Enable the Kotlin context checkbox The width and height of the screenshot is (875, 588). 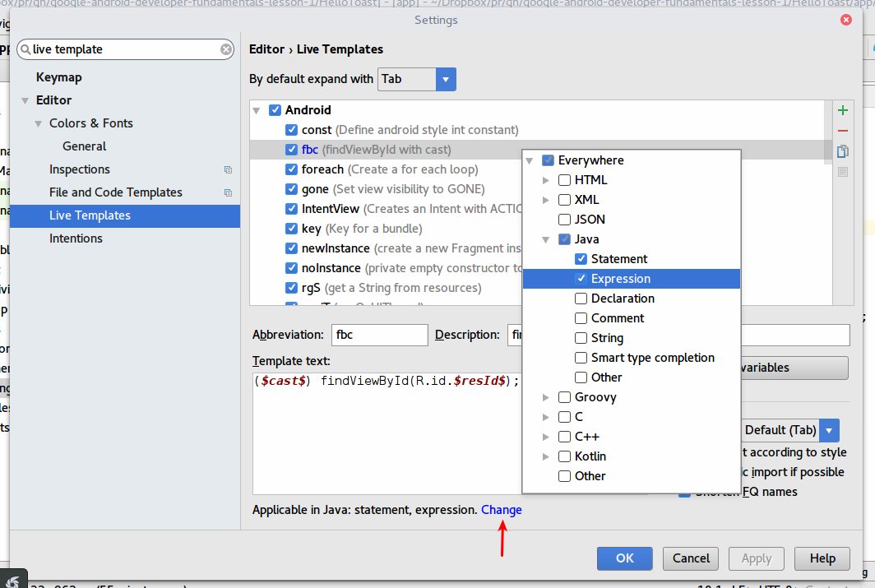pyautogui.click(x=565, y=456)
